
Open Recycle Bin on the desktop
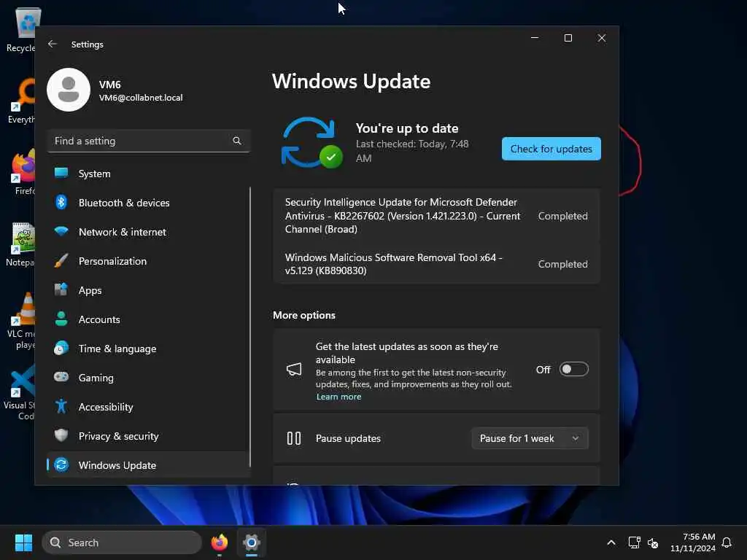21,29
